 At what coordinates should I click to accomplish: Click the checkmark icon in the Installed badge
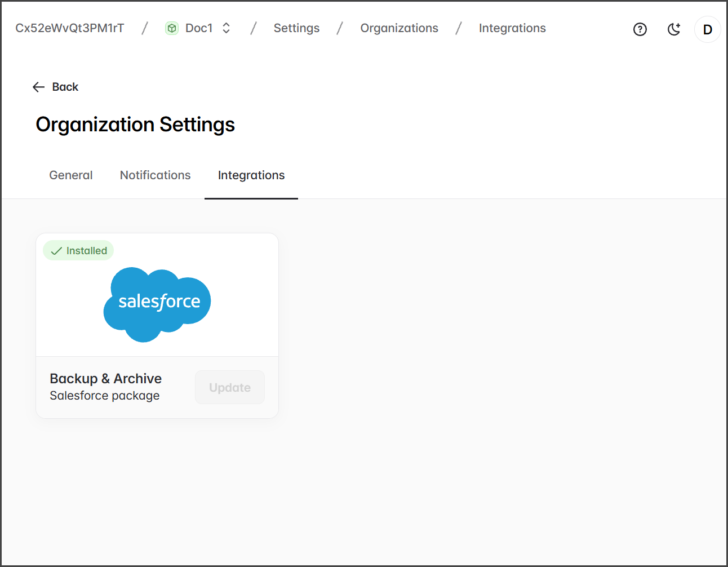(x=56, y=251)
